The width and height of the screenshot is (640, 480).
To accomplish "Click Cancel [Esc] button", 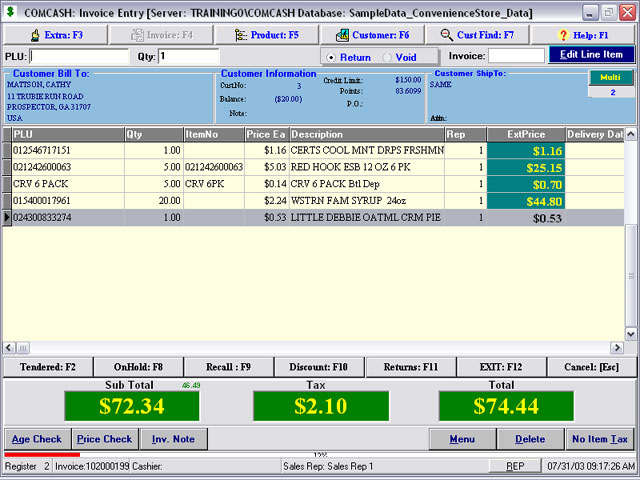I will [591, 367].
